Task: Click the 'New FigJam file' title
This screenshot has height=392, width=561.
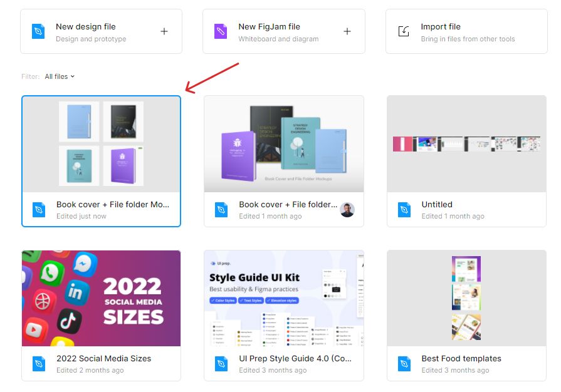Action: (270, 27)
